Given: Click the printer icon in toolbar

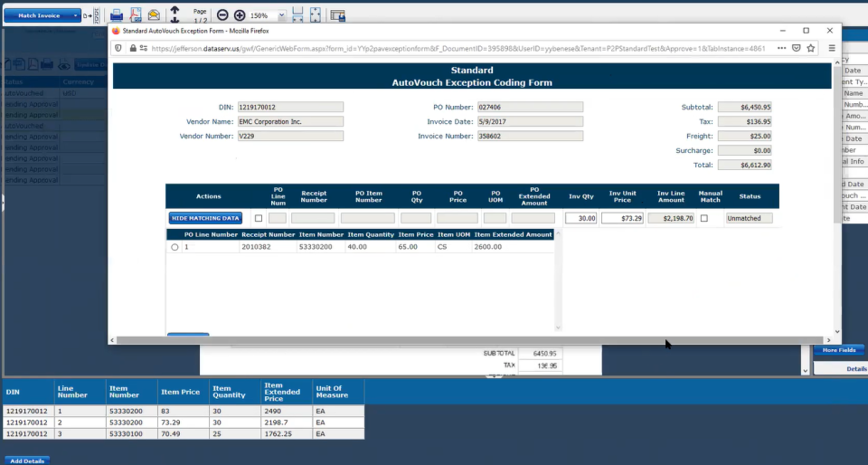Looking at the screenshot, I should pyautogui.click(x=117, y=15).
